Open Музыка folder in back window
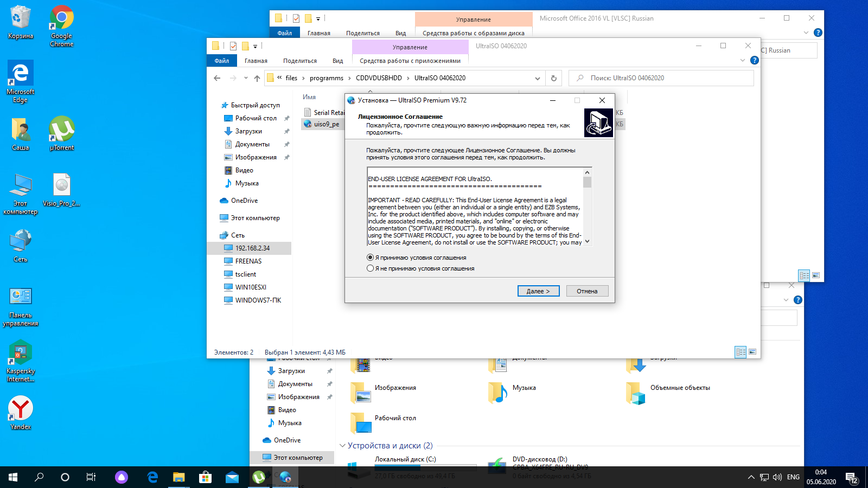The image size is (868, 488). pyautogui.click(x=513, y=393)
